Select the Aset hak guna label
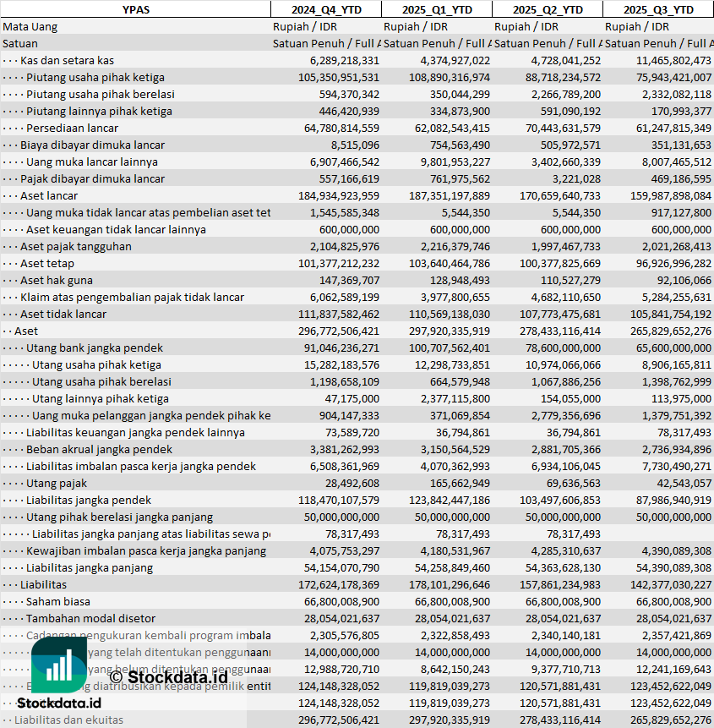 56,281
